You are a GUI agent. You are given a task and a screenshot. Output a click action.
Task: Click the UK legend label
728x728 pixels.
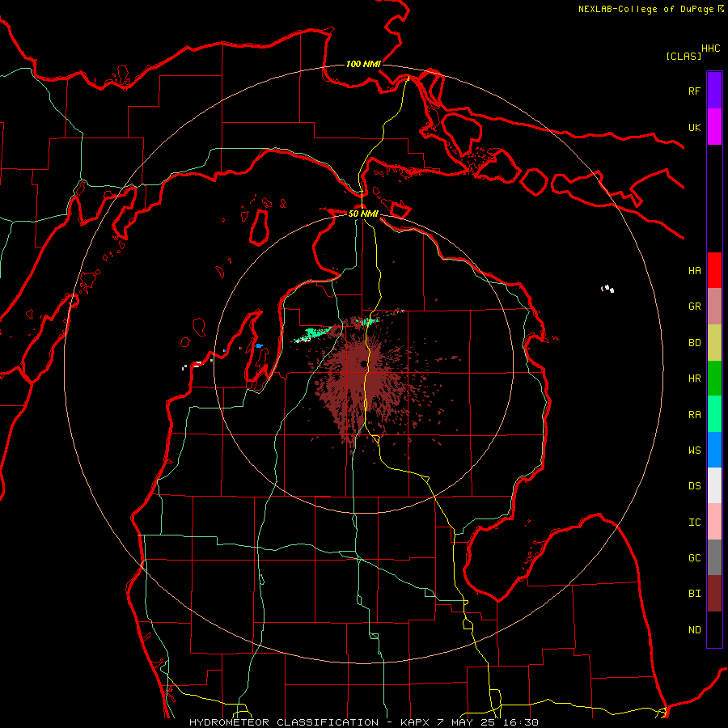tap(694, 127)
